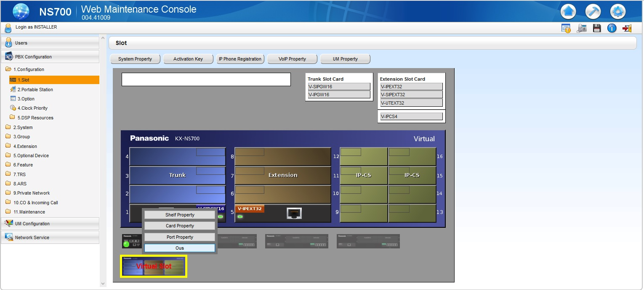644x290 pixels.
Task: Open the Home screen icon
Action: [x=568, y=11]
